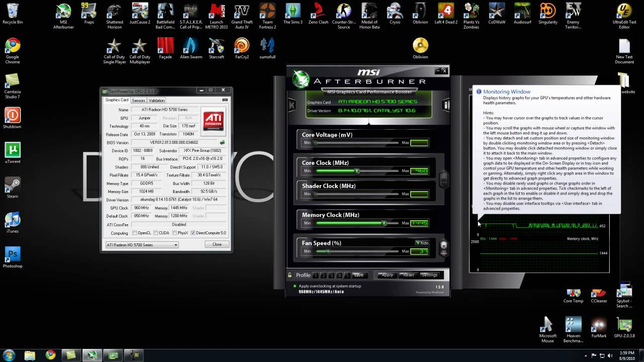Click the Fan Speed slider handle
644x362 pixels.
(x=328, y=251)
